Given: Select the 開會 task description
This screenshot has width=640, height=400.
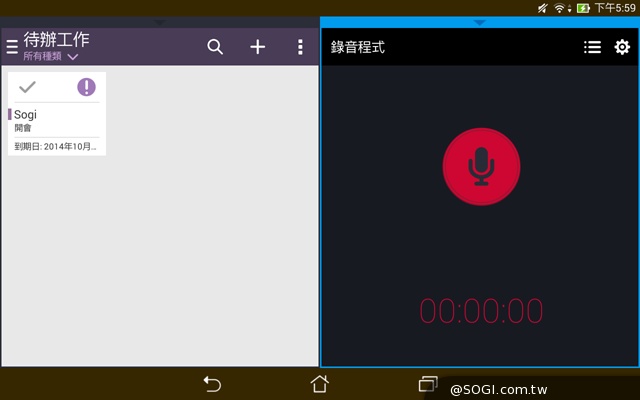Looking at the screenshot, I should click(23, 128).
